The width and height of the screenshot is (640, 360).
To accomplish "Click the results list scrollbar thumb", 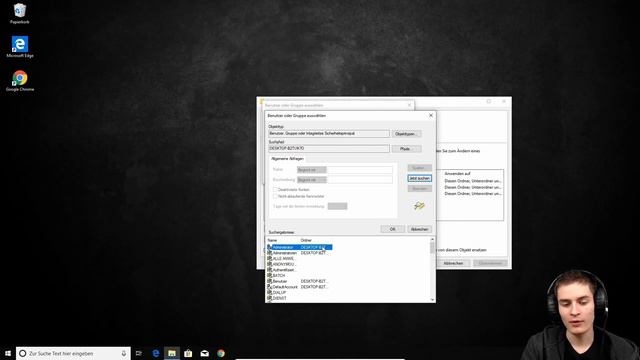I will tap(432, 247).
